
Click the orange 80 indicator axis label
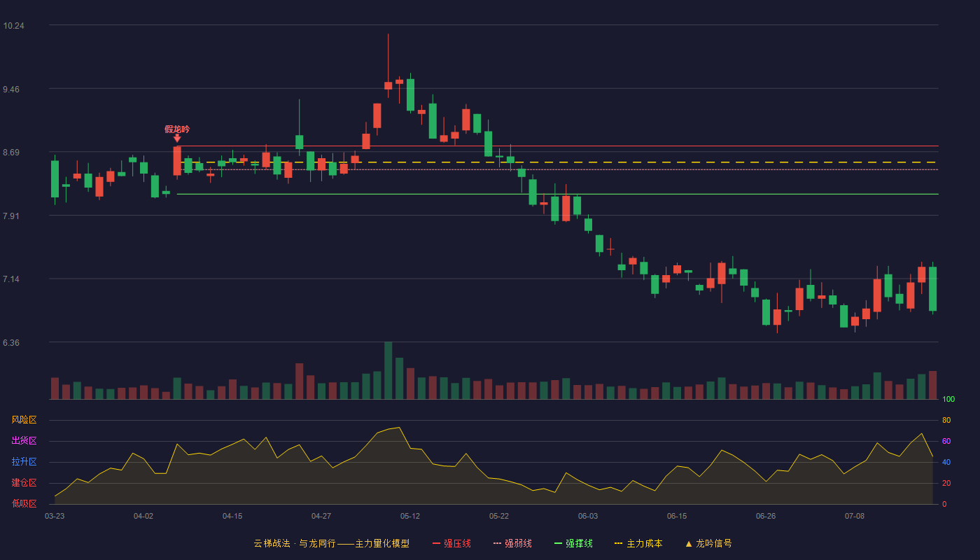pos(946,420)
